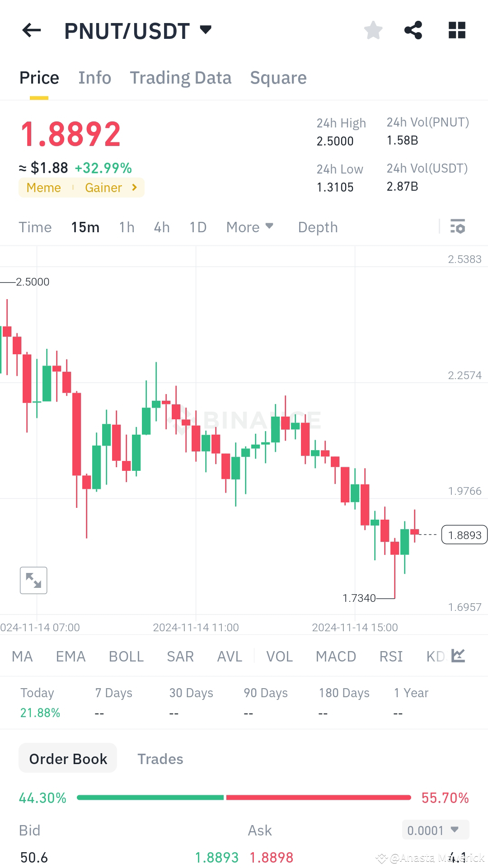The height and width of the screenshot is (868, 488).
Task: Select the Square tab
Action: 278,77
